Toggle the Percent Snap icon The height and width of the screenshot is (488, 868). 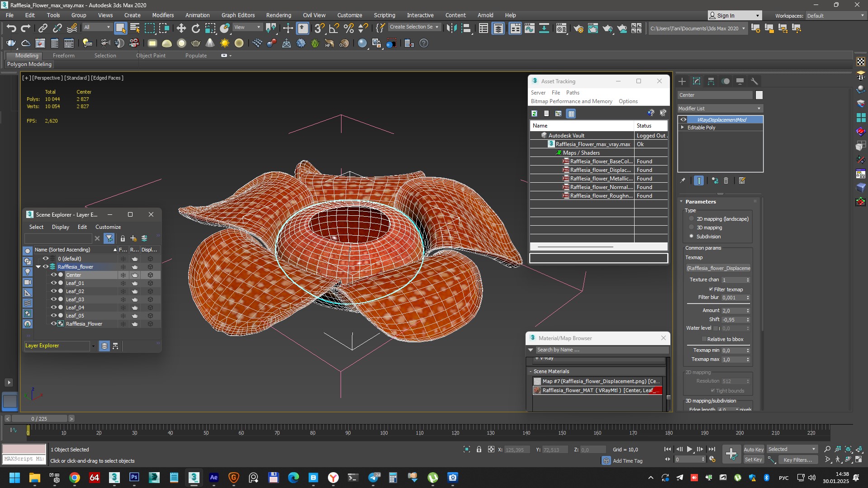(x=349, y=28)
